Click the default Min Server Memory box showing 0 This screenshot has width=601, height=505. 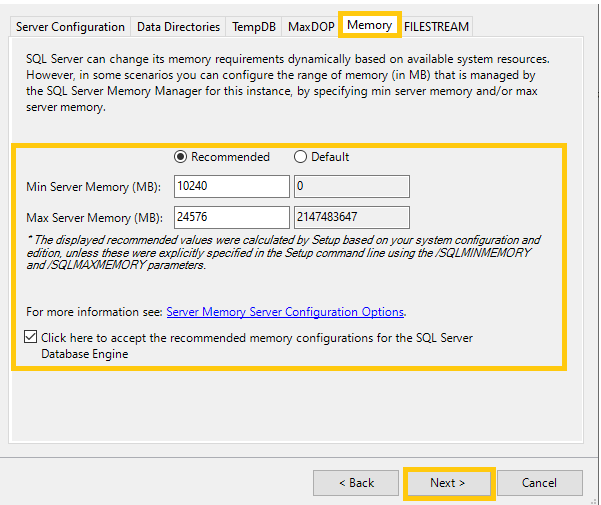pos(351,186)
